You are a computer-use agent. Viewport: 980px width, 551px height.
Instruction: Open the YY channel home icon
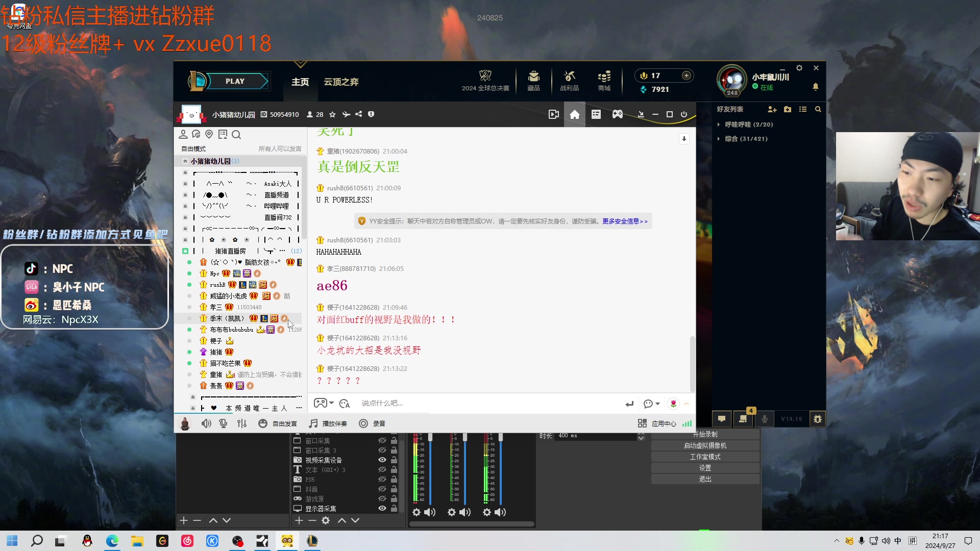[574, 114]
